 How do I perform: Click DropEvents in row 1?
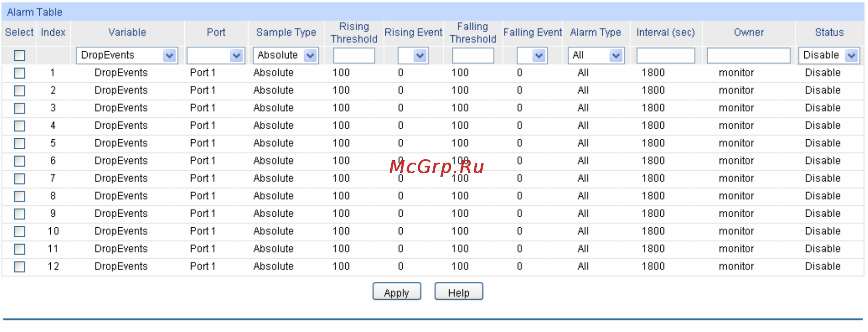(121, 73)
